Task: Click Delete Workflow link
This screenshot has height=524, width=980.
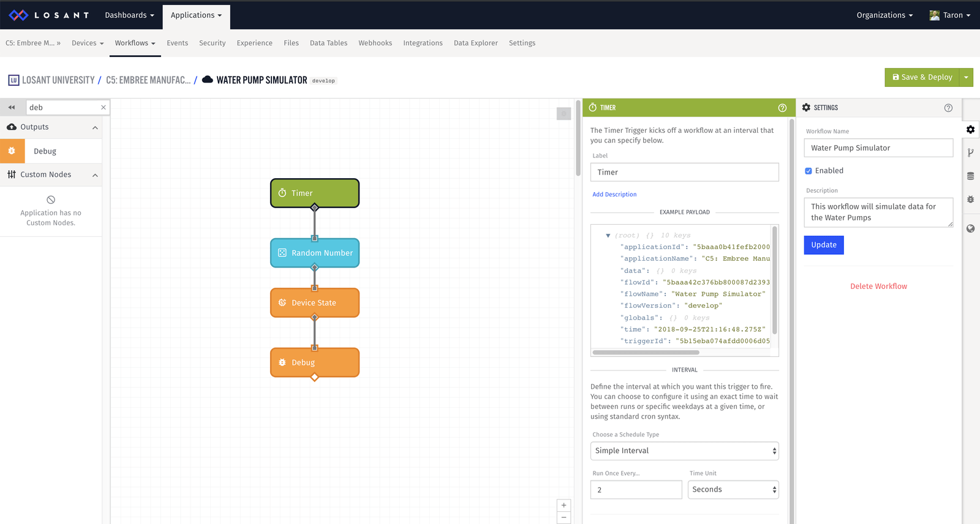Action: [878, 286]
